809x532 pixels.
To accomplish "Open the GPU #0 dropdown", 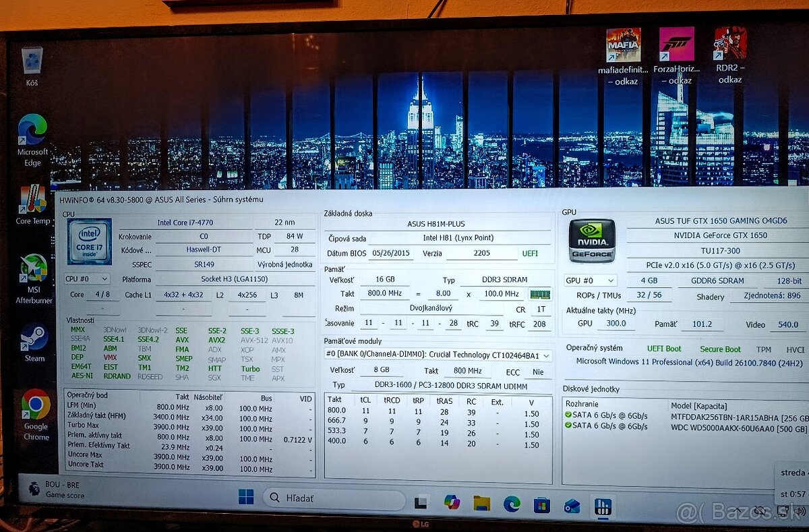I will (x=590, y=280).
